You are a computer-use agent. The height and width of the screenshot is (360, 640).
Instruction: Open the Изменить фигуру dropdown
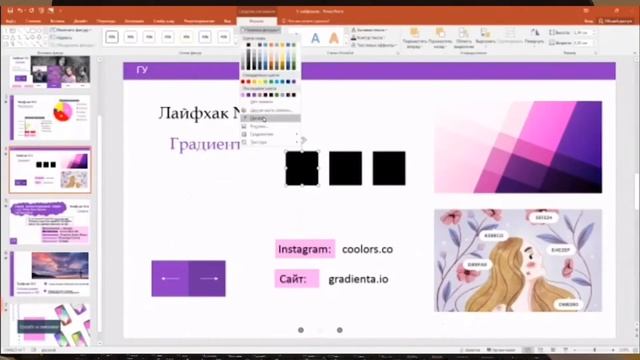coord(71,30)
